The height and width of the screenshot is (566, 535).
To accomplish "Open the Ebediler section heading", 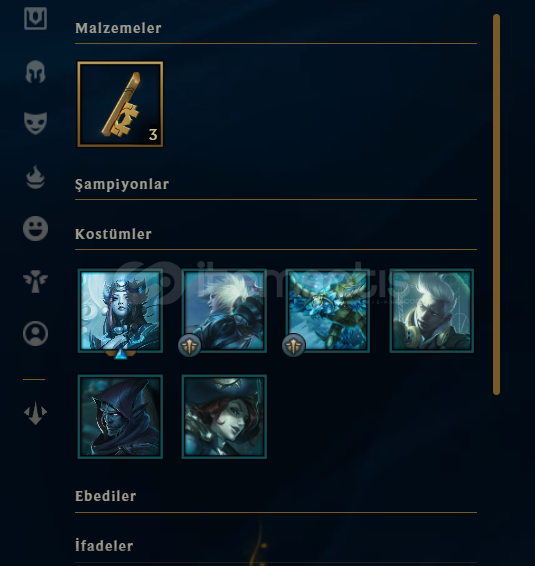I will [x=106, y=496].
